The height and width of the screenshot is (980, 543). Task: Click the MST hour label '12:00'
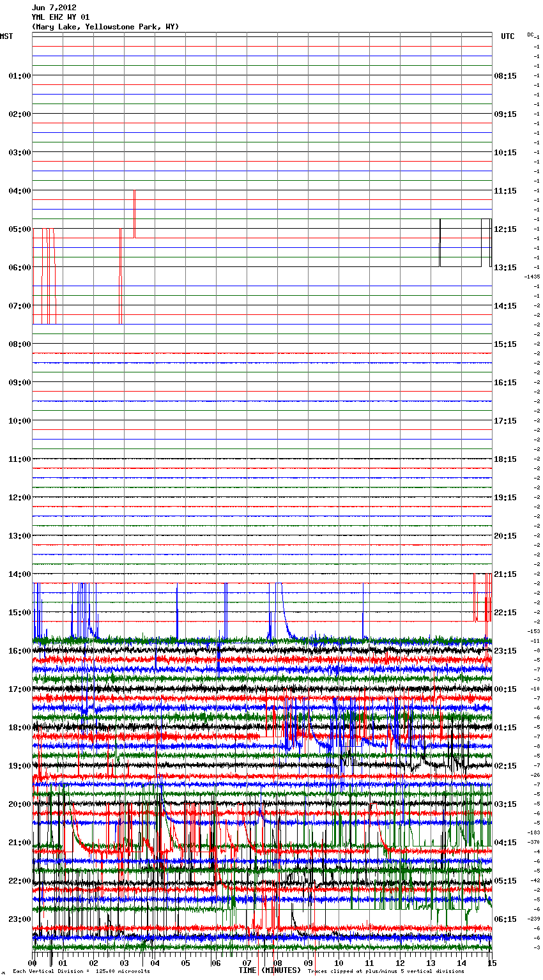tap(20, 498)
